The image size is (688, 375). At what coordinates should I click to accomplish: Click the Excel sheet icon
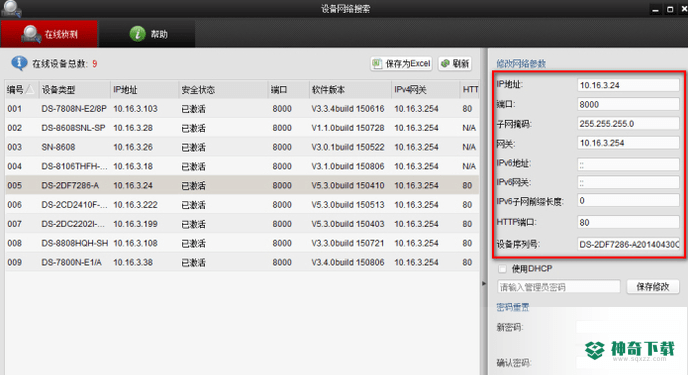click(377, 64)
